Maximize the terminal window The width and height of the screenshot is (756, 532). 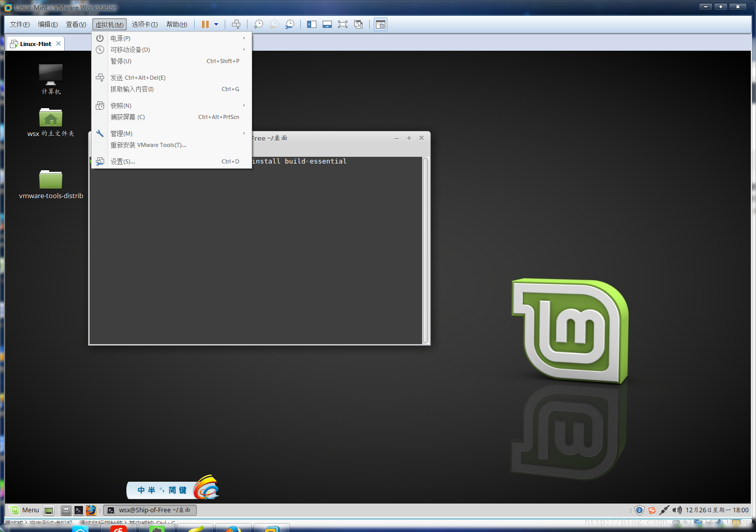point(409,138)
